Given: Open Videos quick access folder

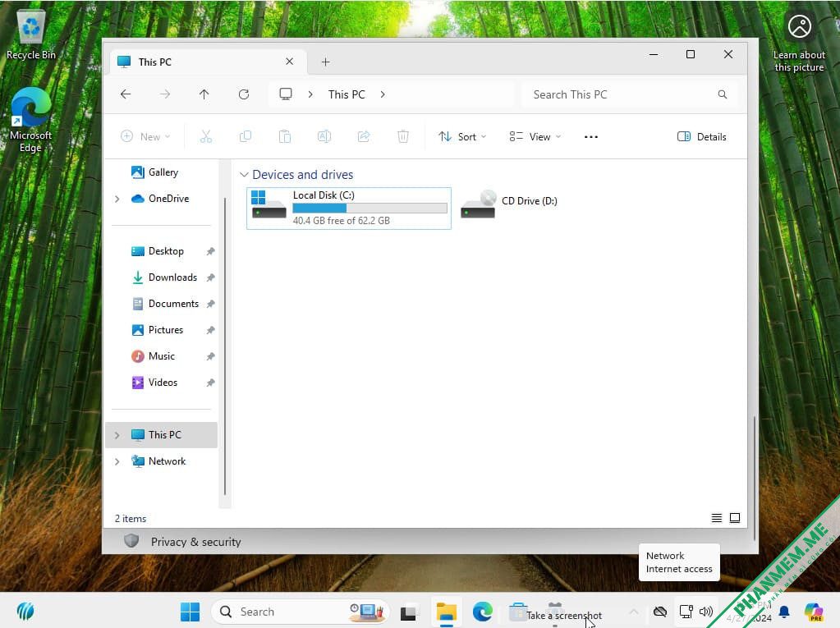Looking at the screenshot, I should tap(163, 383).
